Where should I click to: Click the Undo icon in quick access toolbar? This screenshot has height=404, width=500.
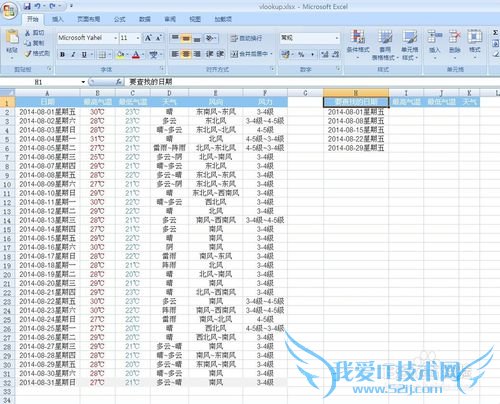coord(37,6)
